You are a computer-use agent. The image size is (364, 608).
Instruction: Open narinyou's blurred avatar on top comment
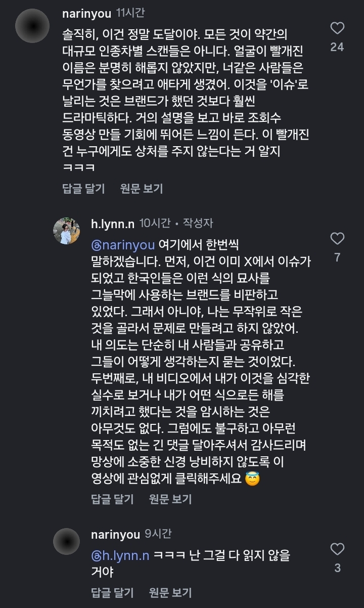(32, 26)
